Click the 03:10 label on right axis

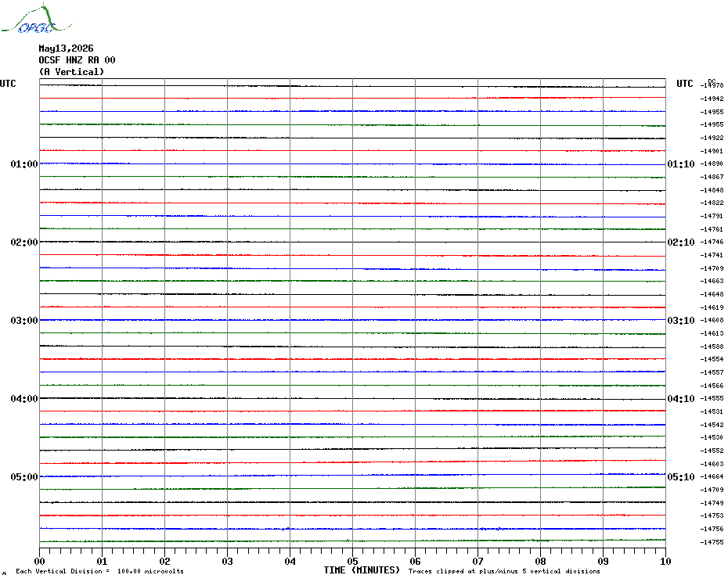(681, 321)
